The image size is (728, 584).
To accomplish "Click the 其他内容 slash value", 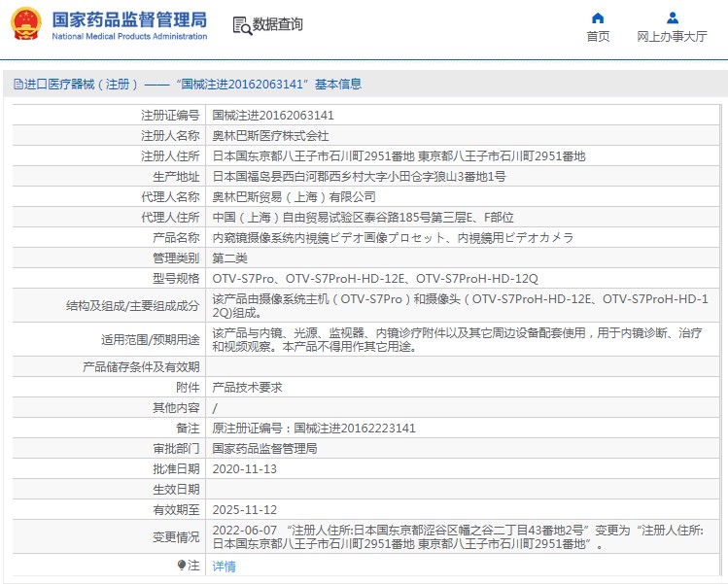I will 215,408.
